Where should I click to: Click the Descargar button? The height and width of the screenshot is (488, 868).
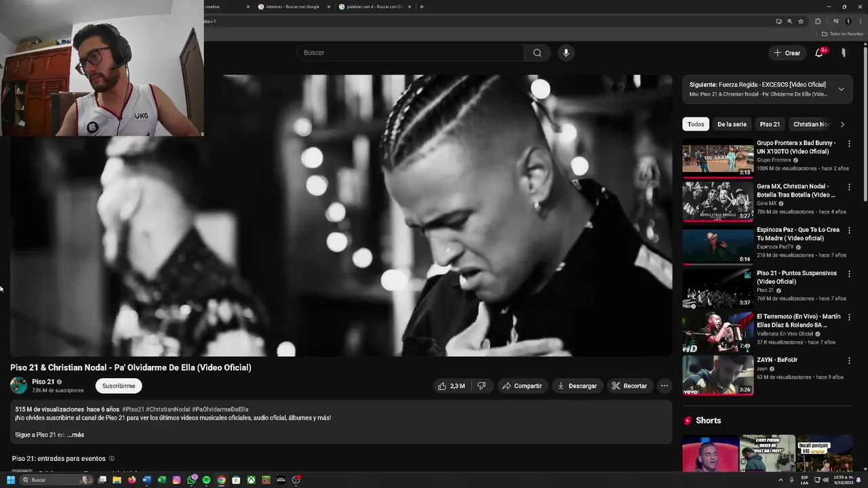(577, 386)
